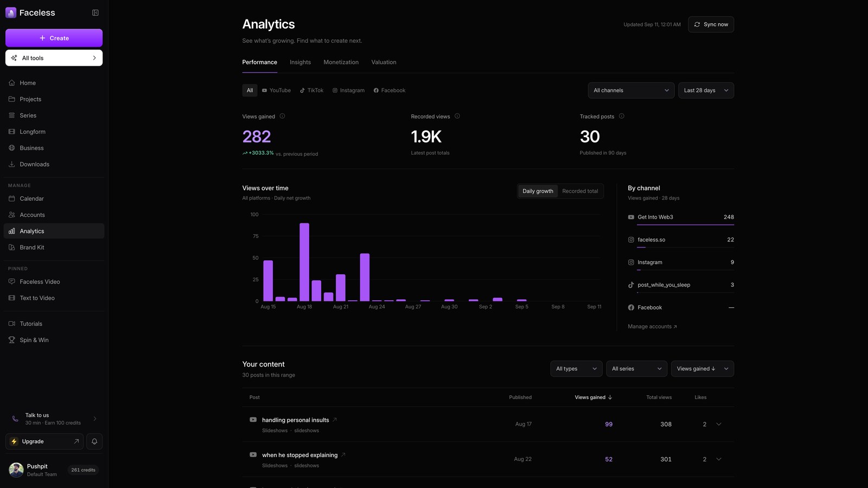The width and height of the screenshot is (868, 488).
Task: Click the tallest Aug 18 chart bar
Action: coord(304,262)
